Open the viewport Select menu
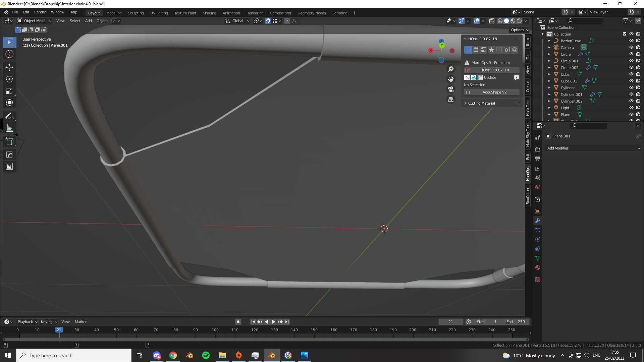Screen dimensions: 644x362 pyautogui.click(x=75, y=21)
